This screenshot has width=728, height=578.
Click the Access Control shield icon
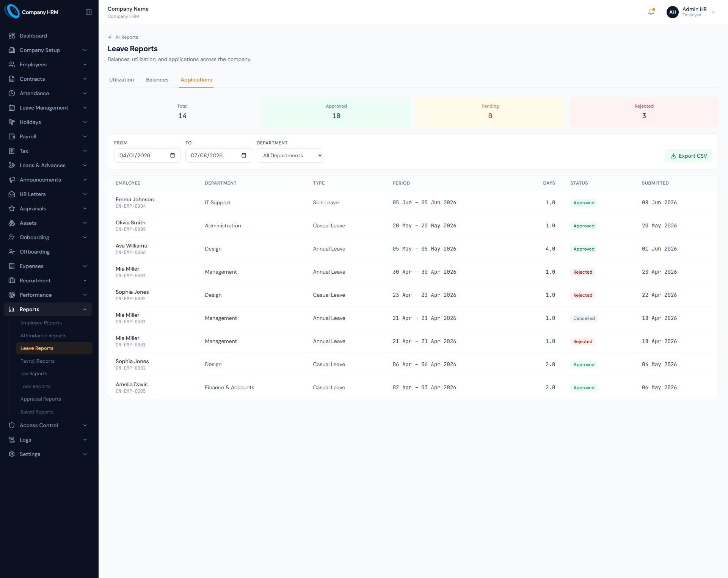click(12, 425)
